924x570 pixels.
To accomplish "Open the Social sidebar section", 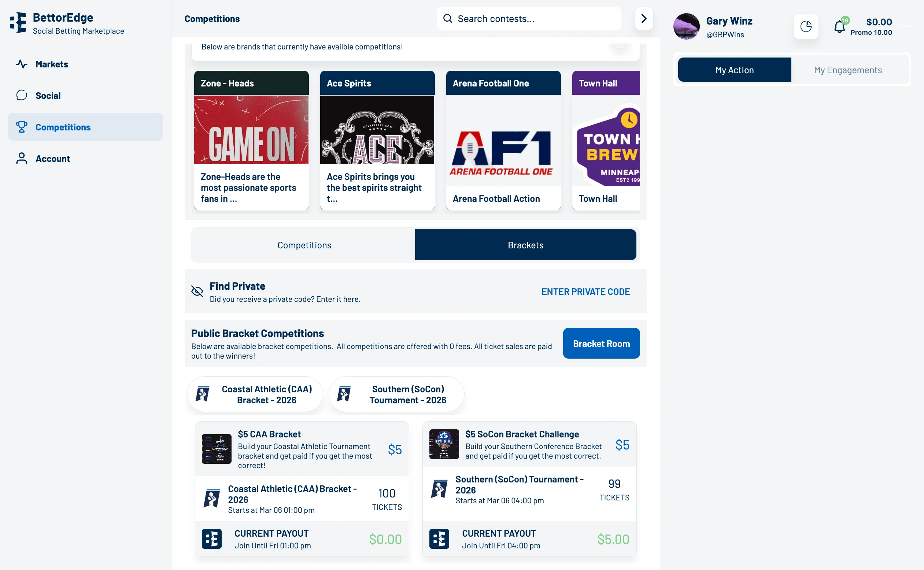I will pyautogui.click(x=85, y=96).
